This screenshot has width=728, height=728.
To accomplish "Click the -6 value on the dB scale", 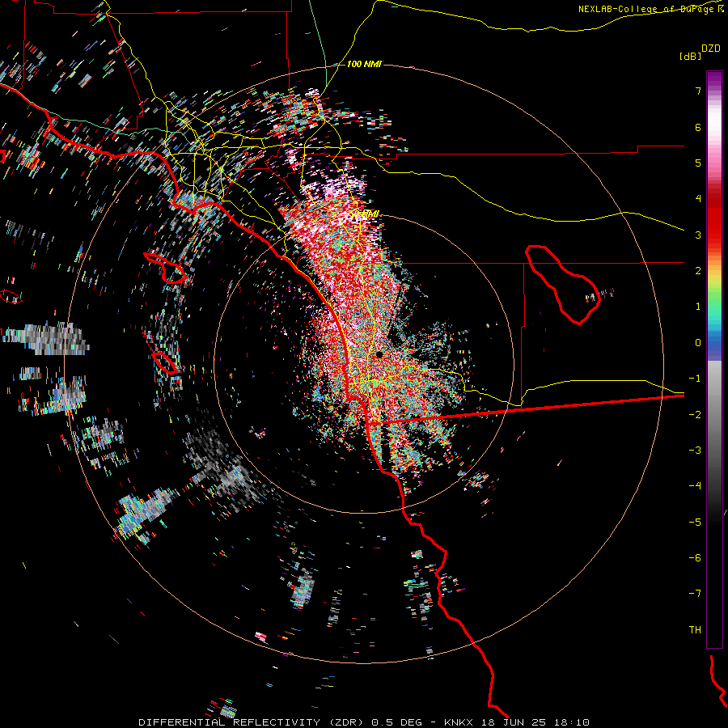I will point(695,558).
